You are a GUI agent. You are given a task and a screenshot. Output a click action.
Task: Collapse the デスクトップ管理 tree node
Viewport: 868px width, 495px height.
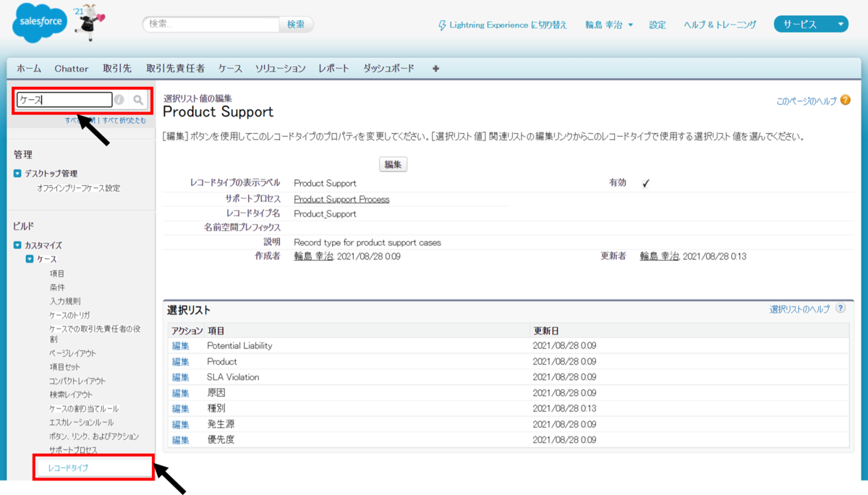(x=17, y=174)
